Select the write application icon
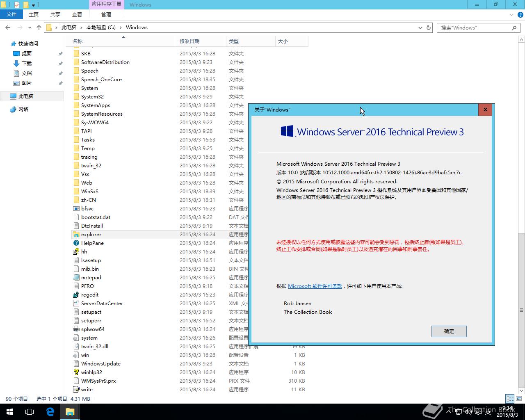This screenshot has width=525, height=420. [76, 390]
